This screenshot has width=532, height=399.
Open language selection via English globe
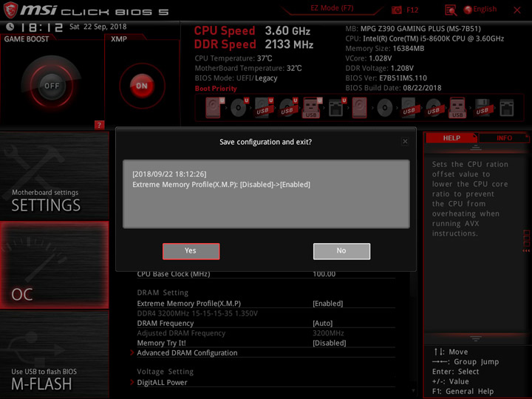click(x=480, y=10)
